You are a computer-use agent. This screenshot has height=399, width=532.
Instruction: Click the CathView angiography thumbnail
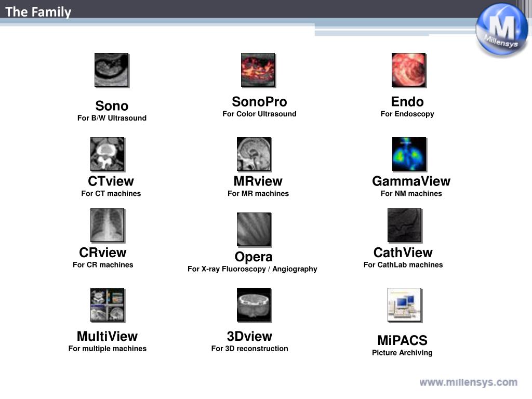405,225
